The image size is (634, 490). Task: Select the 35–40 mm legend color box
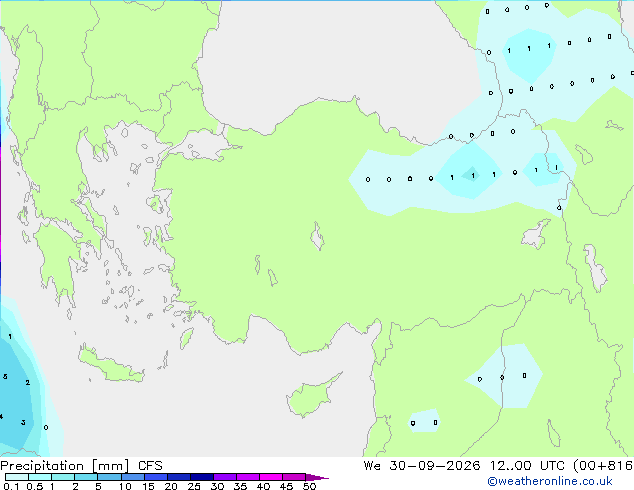pyautogui.click(x=248, y=477)
